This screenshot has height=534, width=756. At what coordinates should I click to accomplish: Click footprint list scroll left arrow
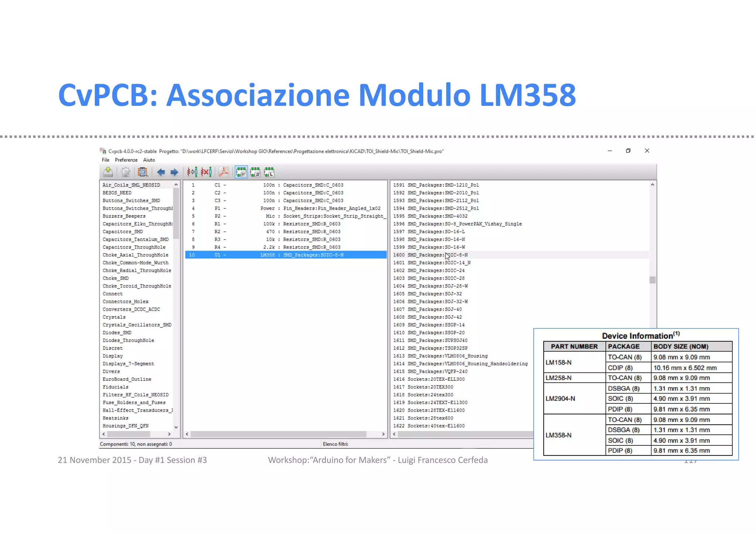[394, 434]
